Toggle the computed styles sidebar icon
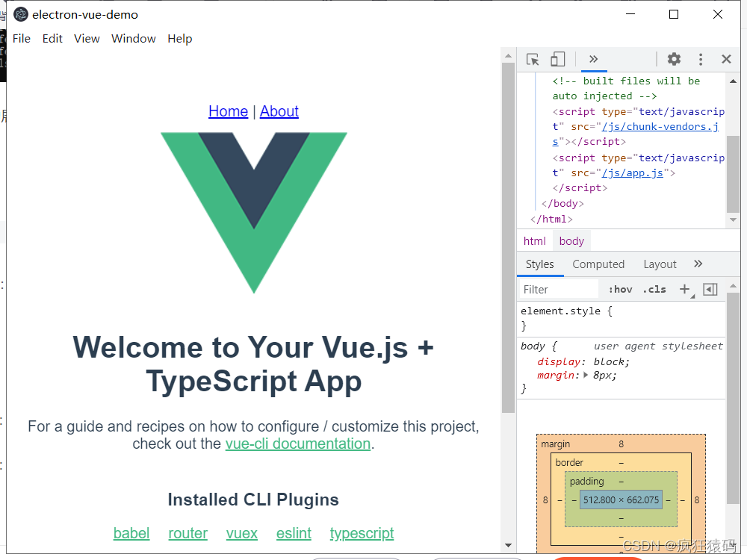This screenshot has height=560, width=747. click(710, 289)
